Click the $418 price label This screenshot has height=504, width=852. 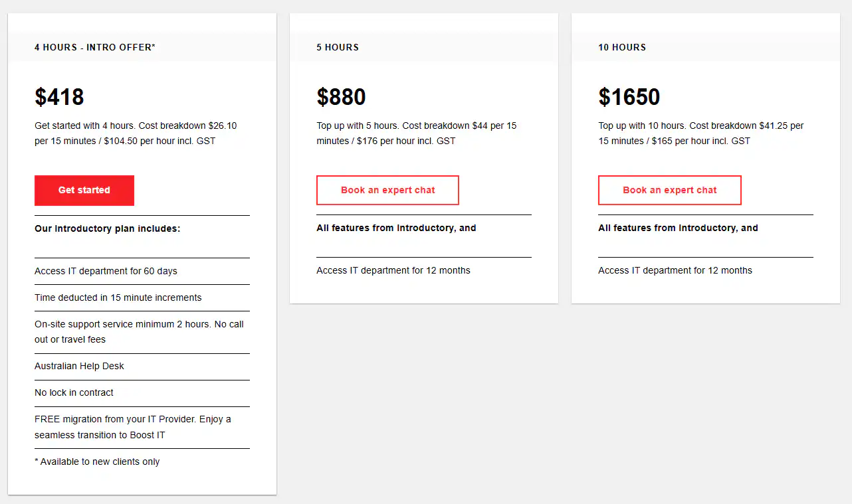click(59, 97)
